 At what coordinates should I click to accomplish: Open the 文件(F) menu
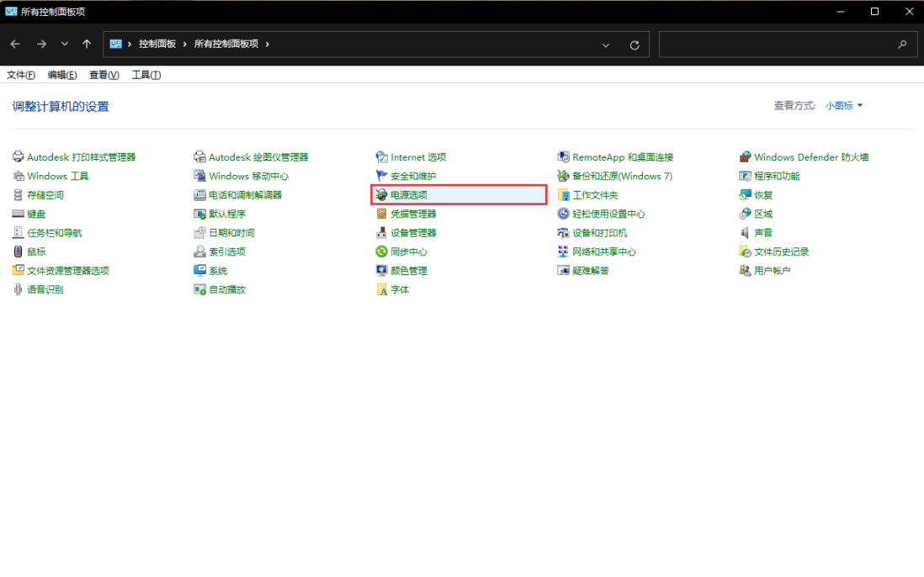tap(21, 75)
